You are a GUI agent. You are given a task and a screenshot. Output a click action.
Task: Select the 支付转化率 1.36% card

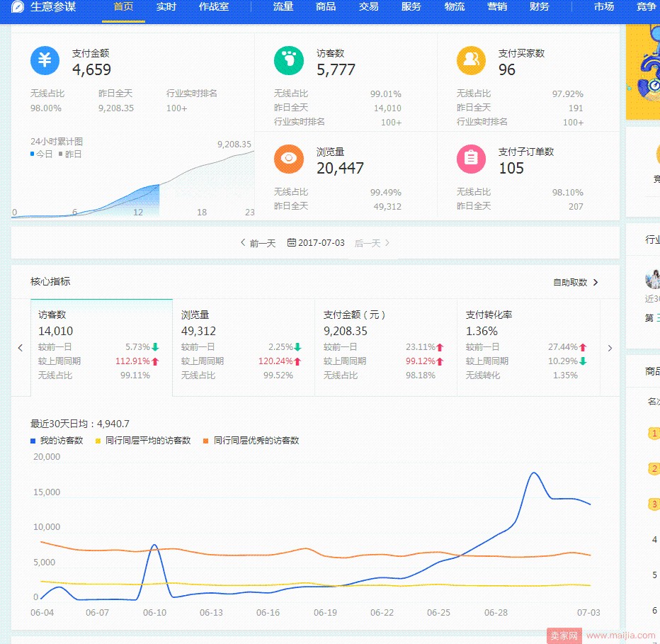pyautogui.click(x=529, y=347)
